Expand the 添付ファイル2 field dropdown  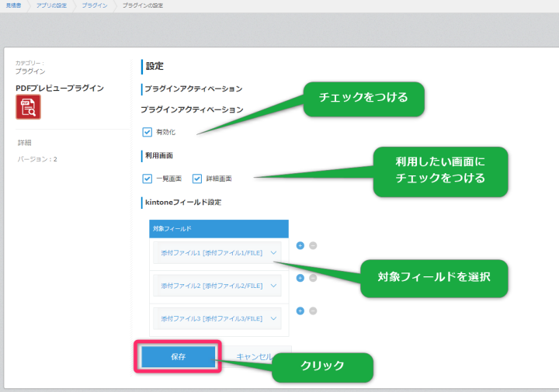click(218, 286)
